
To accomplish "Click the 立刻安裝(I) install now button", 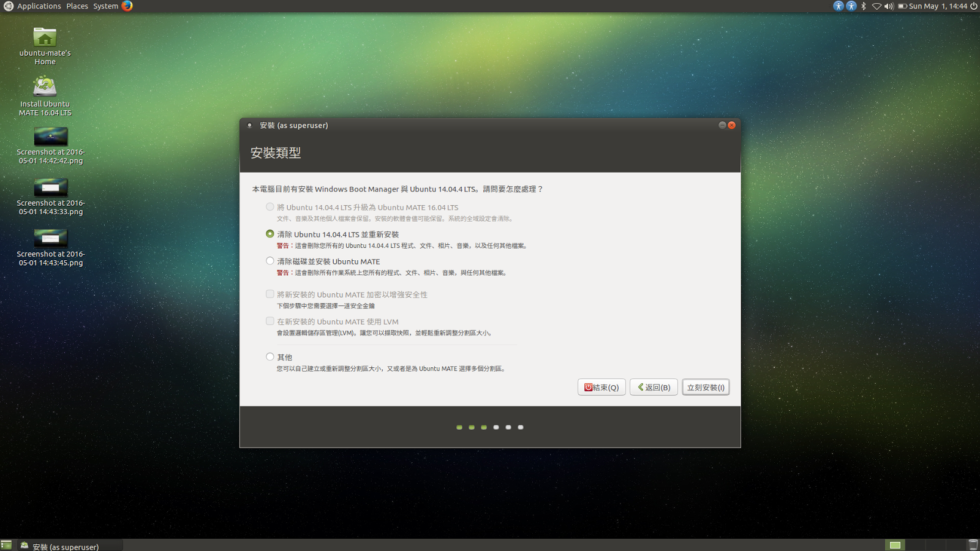I will click(x=706, y=387).
